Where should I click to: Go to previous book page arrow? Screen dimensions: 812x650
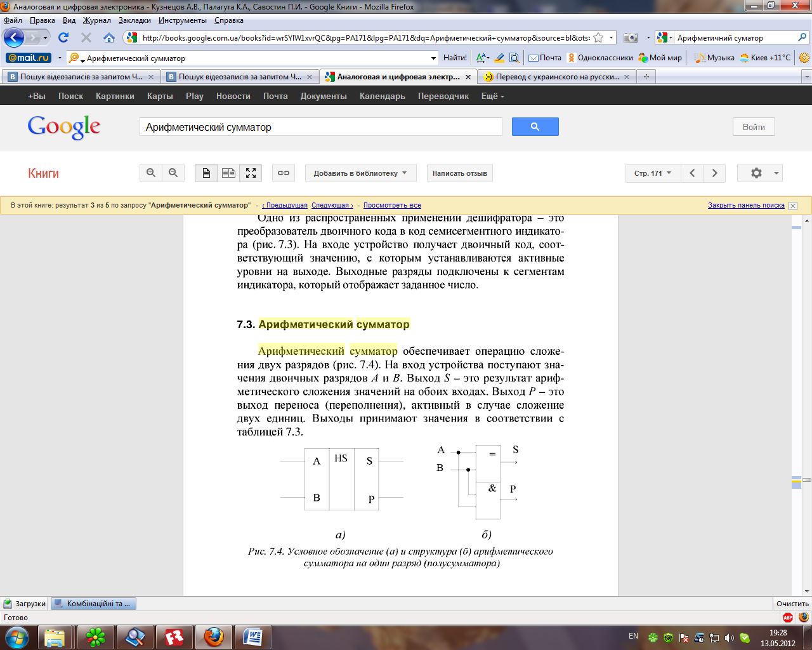coord(692,173)
